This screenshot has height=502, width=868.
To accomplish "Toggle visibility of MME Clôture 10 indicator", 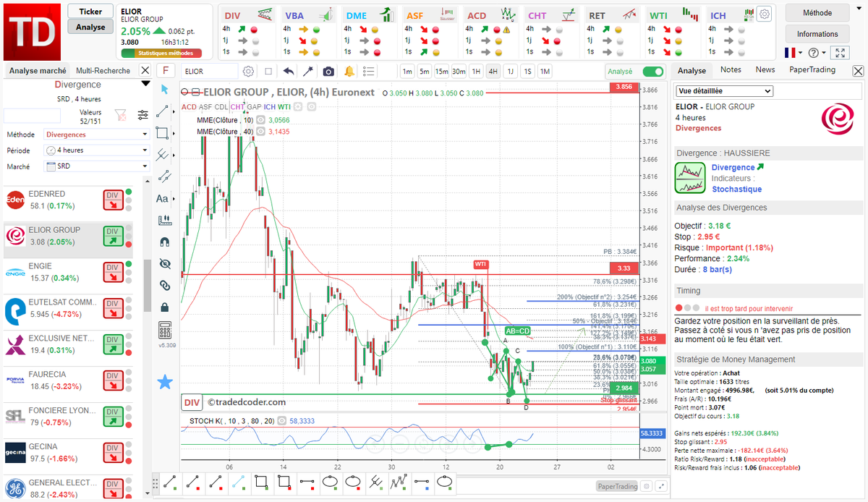I will (260, 120).
